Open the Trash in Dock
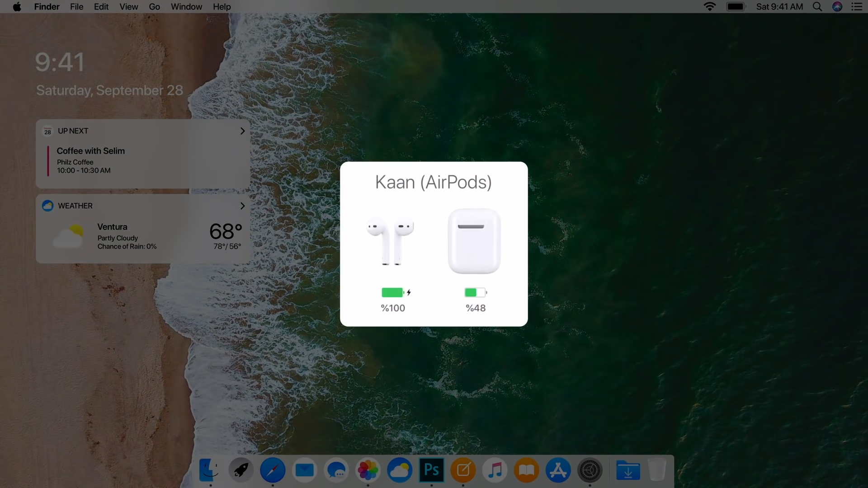 tap(657, 470)
